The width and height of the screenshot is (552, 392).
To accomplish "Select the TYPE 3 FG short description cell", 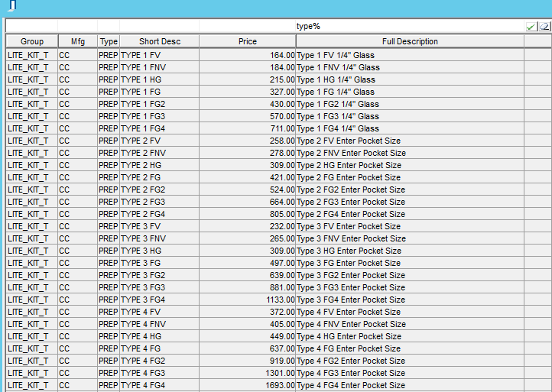I will pos(160,263).
